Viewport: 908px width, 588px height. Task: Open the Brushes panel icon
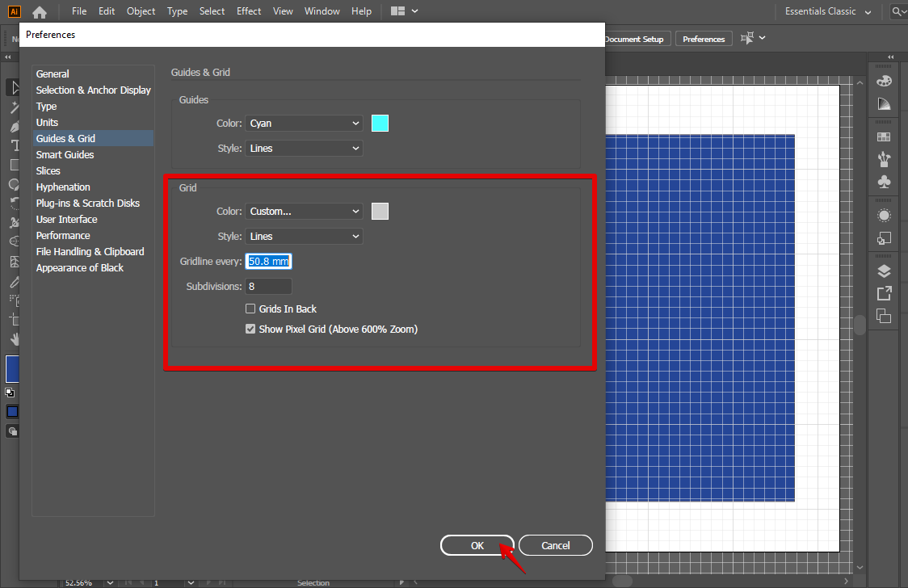884,159
